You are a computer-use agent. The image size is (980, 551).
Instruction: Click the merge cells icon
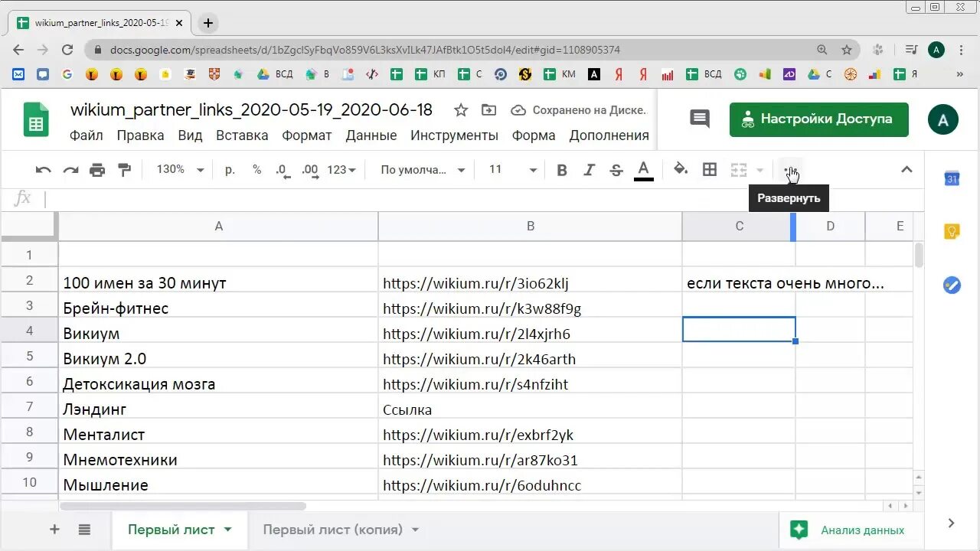point(738,170)
